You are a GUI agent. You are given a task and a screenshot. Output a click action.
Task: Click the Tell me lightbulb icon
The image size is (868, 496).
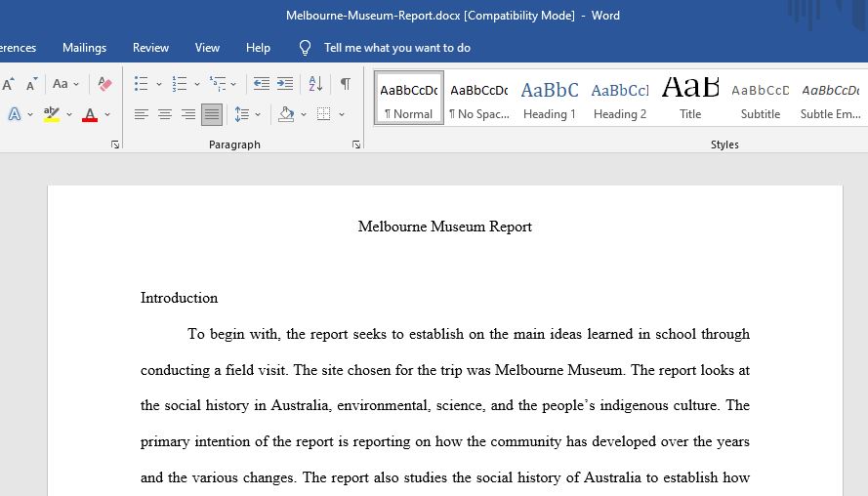pos(305,48)
